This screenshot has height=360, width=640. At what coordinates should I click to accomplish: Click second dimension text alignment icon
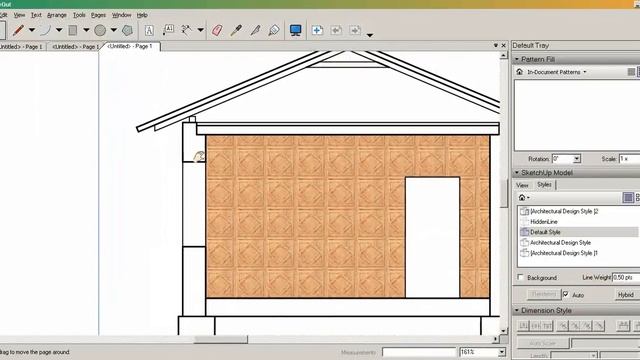click(535, 326)
